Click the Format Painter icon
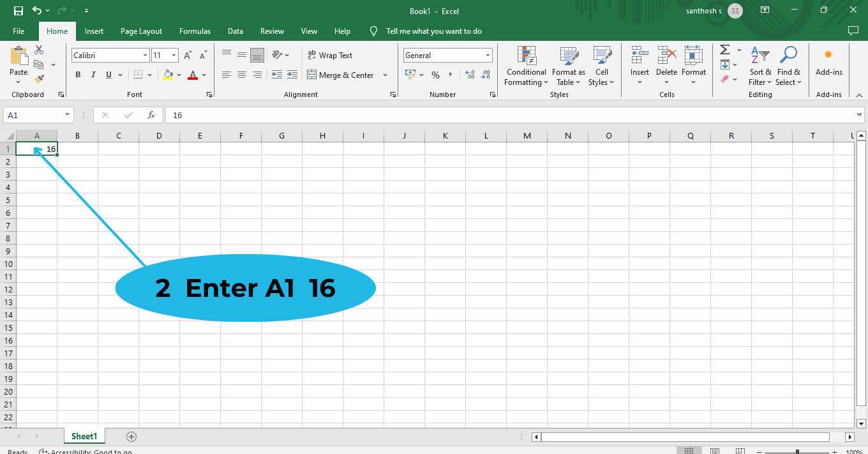The image size is (868, 454). pyautogui.click(x=38, y=78)
